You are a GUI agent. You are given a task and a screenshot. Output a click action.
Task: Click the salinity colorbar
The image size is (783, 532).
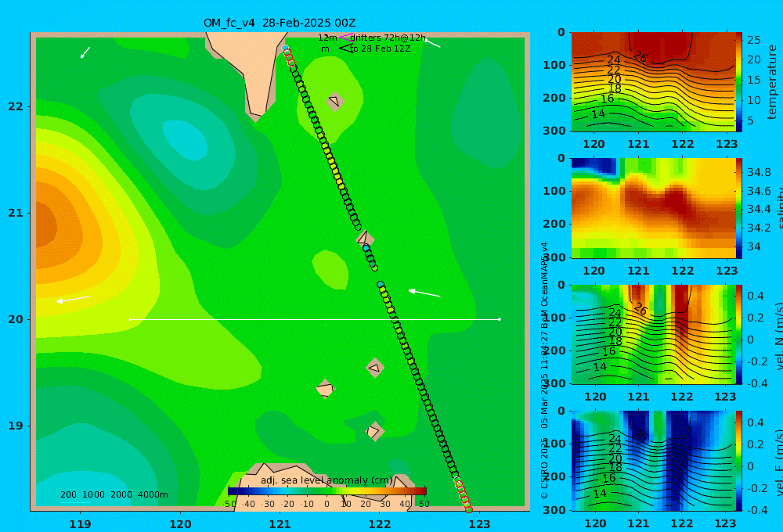739,208
